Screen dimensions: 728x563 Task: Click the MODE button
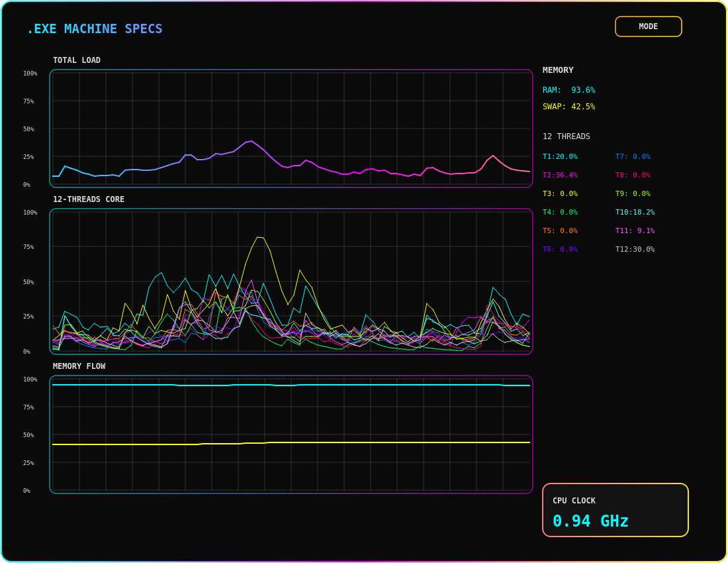pyautogui.click(x=648, y=26)
